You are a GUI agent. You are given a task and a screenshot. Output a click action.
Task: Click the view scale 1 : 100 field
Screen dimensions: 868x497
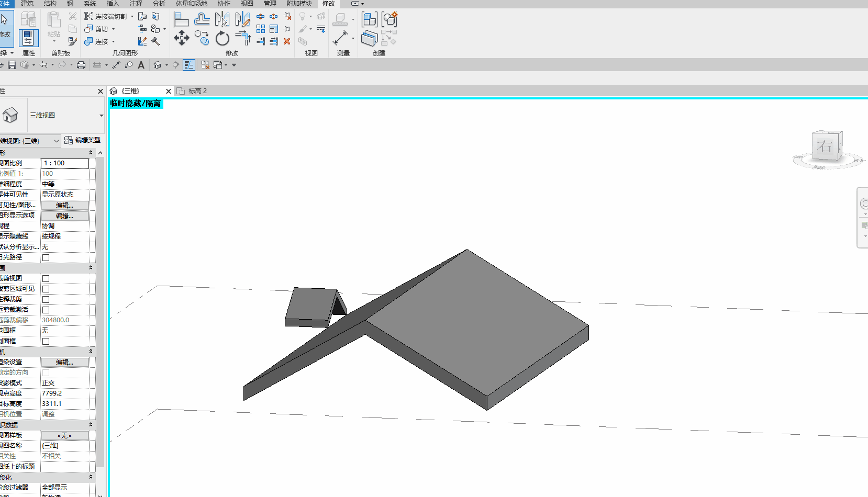pos(65,163)
